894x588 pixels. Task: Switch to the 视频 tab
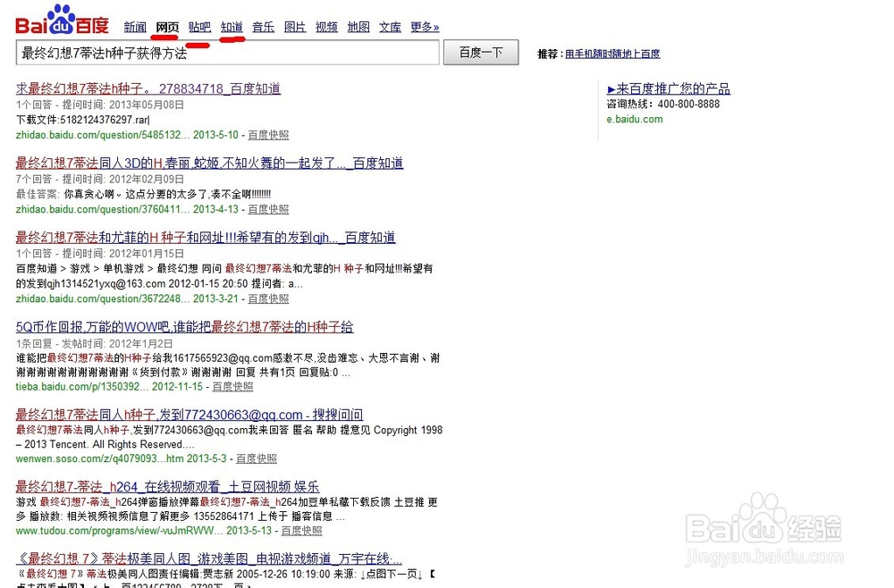coord(326,27)
